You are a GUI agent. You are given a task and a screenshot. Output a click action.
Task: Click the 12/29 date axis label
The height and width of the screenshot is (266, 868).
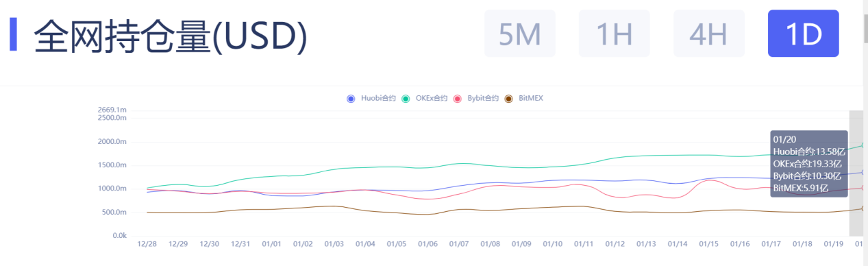(178, 244)
